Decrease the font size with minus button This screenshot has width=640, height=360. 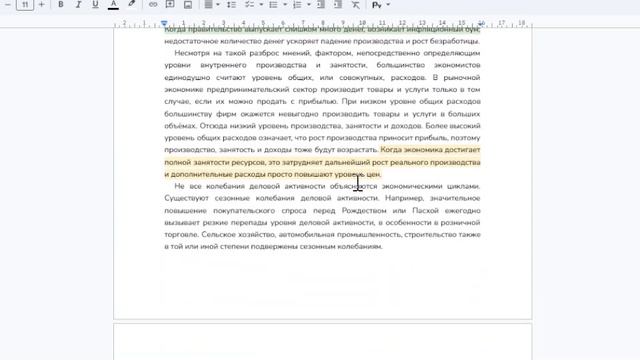7,4
